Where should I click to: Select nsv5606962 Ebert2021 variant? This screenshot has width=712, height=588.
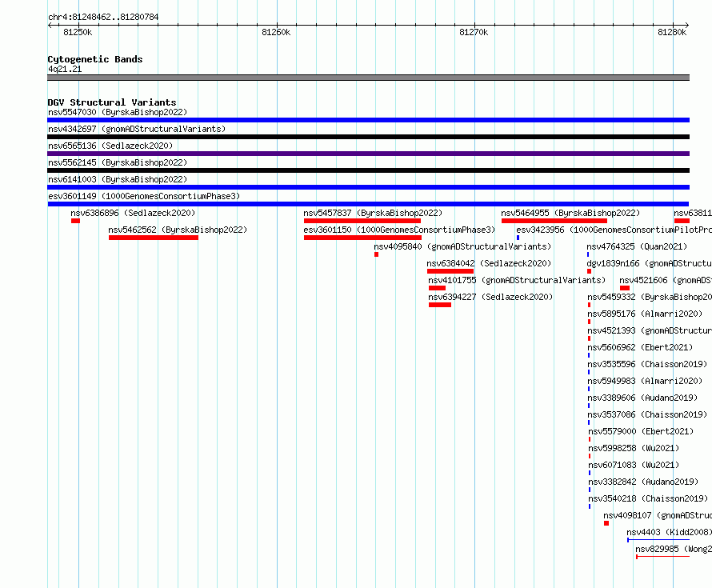(x=640, y=347)
